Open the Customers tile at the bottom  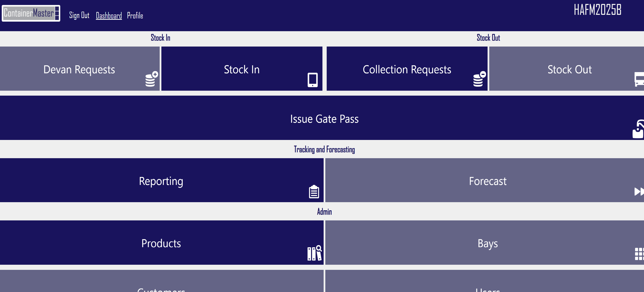coord(161,287)
